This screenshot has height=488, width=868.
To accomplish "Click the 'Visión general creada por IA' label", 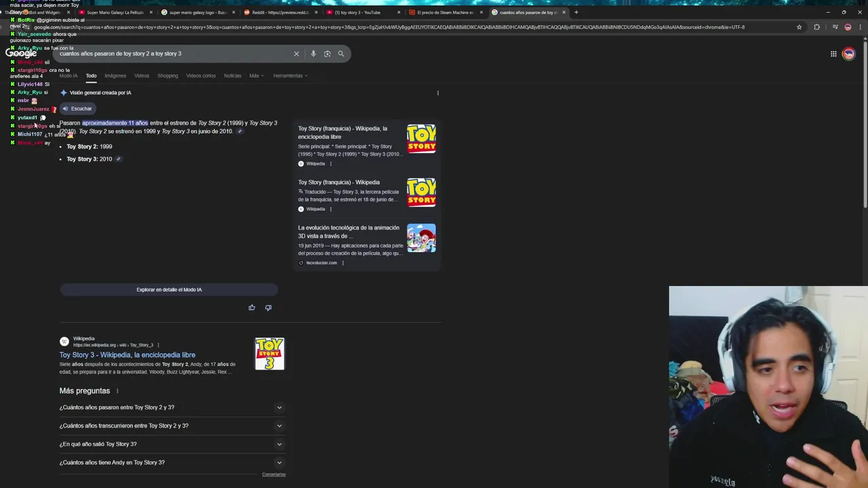I will pyautogui.click(x=100, y=93).
